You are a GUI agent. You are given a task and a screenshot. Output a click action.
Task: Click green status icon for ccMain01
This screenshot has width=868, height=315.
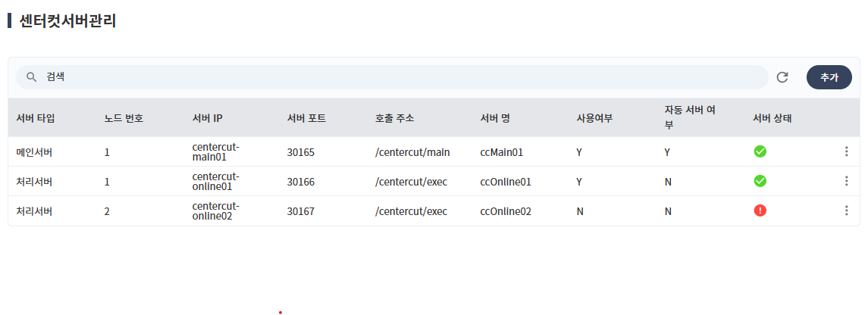coord(760,151)
